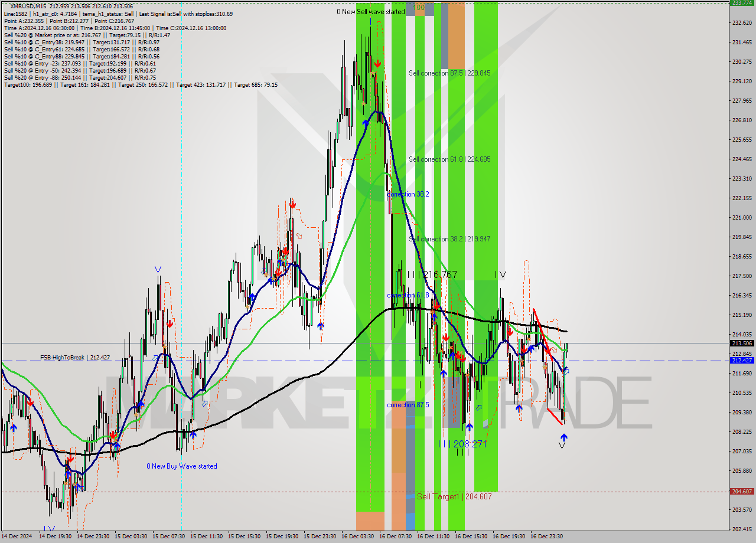Click the 'Time A:2024.12.16 06:30:00' info line
The image size is (756, 543).
point(115,28)
